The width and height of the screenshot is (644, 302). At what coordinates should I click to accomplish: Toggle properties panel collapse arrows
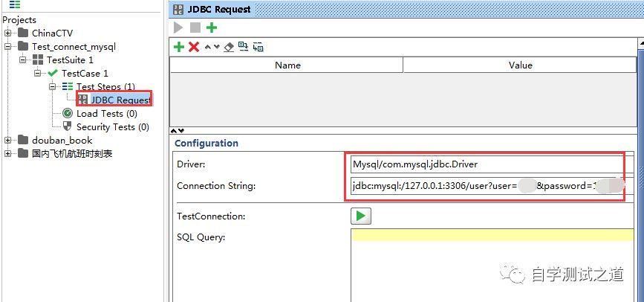pyautogui.click(x=178, y=131)
